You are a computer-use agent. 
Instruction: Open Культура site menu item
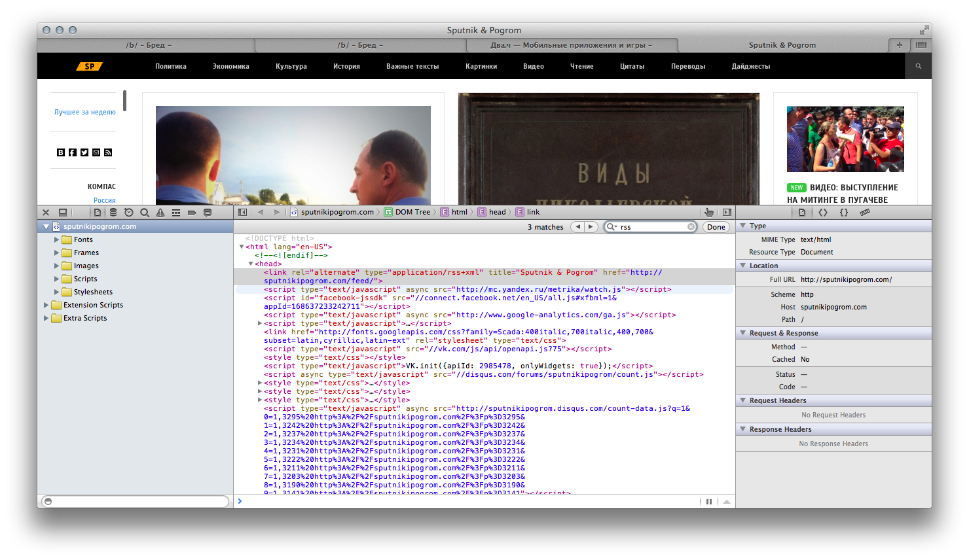tap(291, 66)
